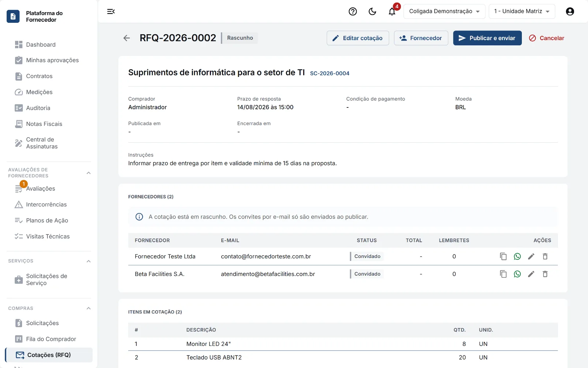Click the Editar cotação button
This screenshot has width=588, height=368.
(x=358, y=38)
